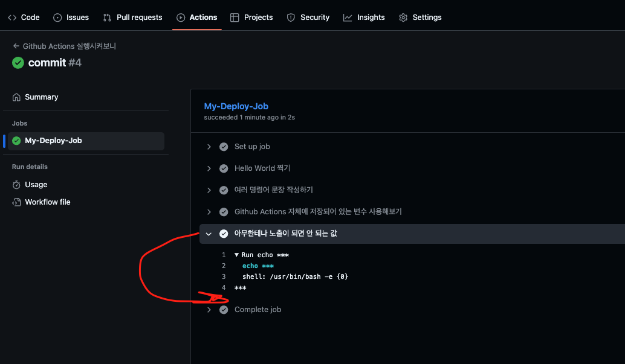Open the Insights tab
This screenshot has width=625, height=364.
[364, 17]
